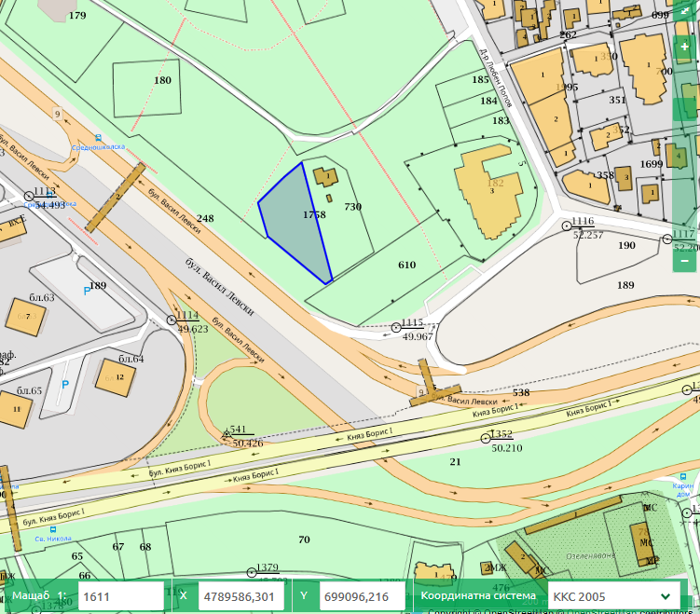The image size is (700, 614).
Task: Click the scale (Мащаб) input field
Action: pos(121,596)
